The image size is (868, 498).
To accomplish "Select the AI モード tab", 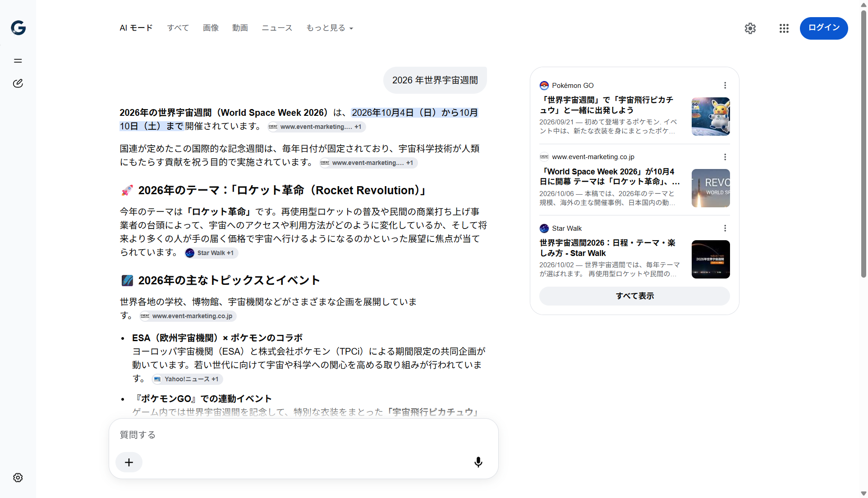I will point(136,28).
